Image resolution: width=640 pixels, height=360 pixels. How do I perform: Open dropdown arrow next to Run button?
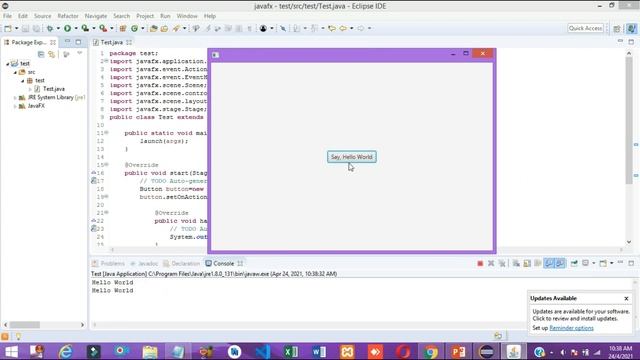pyautogui.click(x=76, y=28)
